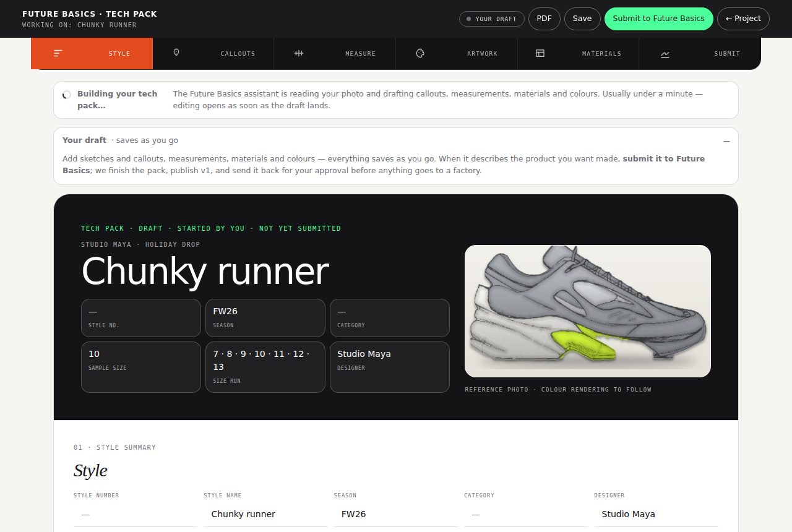Click the Style No. info card
The width and height of the screenshot is (792, 532).
[141, 318]
